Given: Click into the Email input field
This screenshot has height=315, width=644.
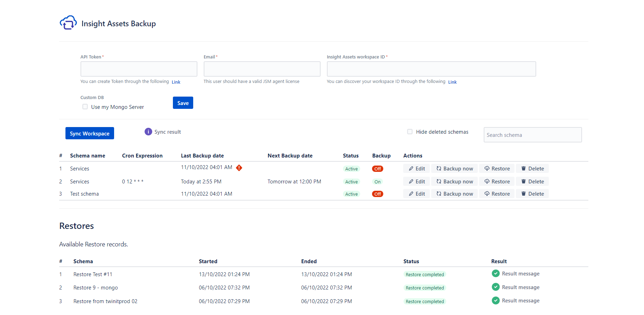Looking at the screenshot, I should [x=262, y=69].
